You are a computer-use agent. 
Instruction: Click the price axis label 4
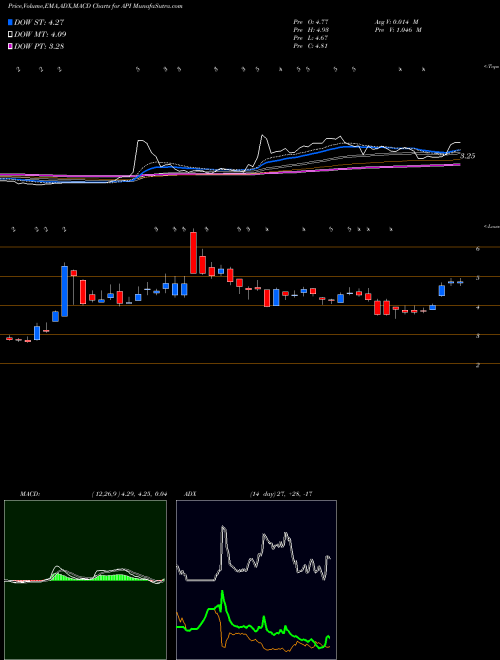tap(478, 307)
